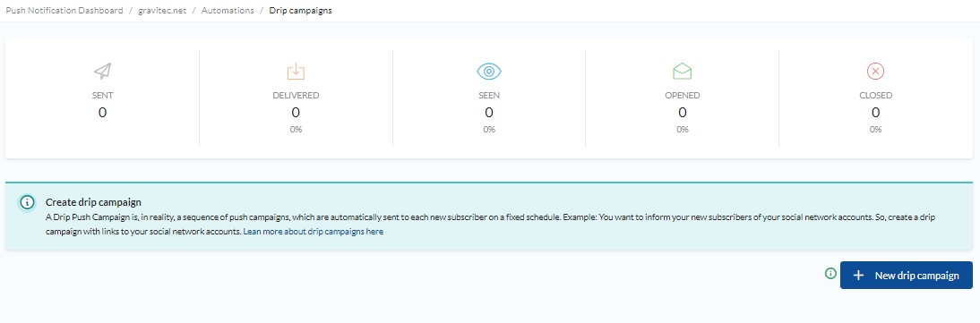The width and height of the screenshot is (980, 323).
Task: Open gravitec.net breadcrumb
Action: (162, 11)
